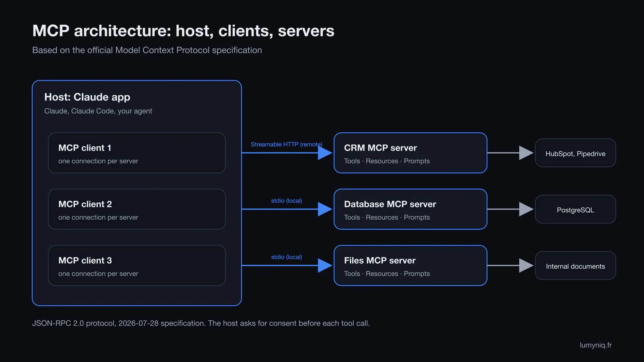Click 'one connection per server' under MCP client 2
Screen dimensions: 644x362
coord(98,217)
